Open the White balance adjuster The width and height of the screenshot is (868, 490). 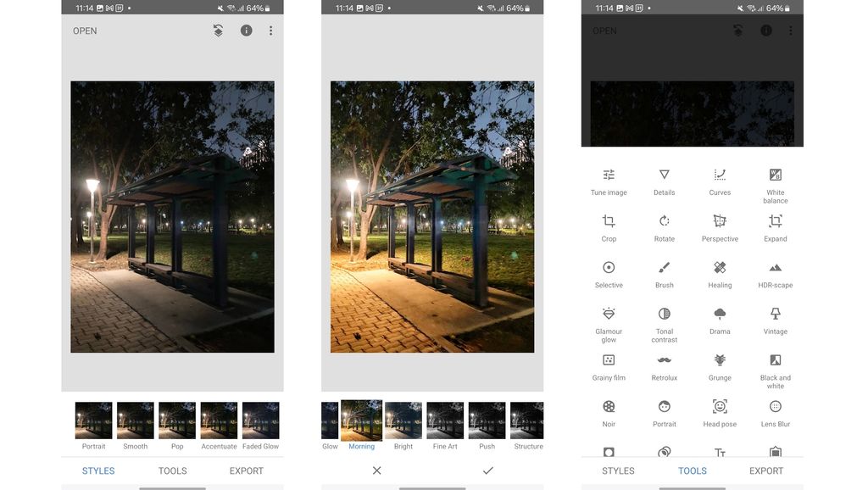tap(775, 181)
